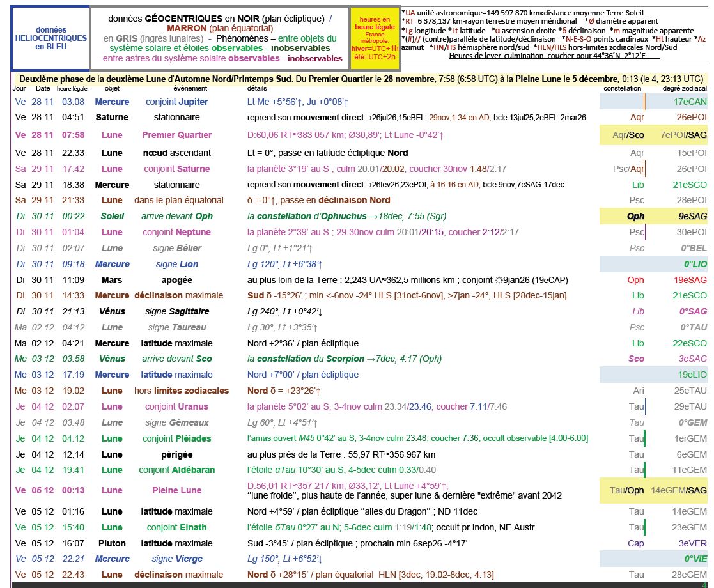This screenshot has width=714, height=588.
Task: Click the yellow "heures en heure légale" box
Action: click(x=375, y=38)
